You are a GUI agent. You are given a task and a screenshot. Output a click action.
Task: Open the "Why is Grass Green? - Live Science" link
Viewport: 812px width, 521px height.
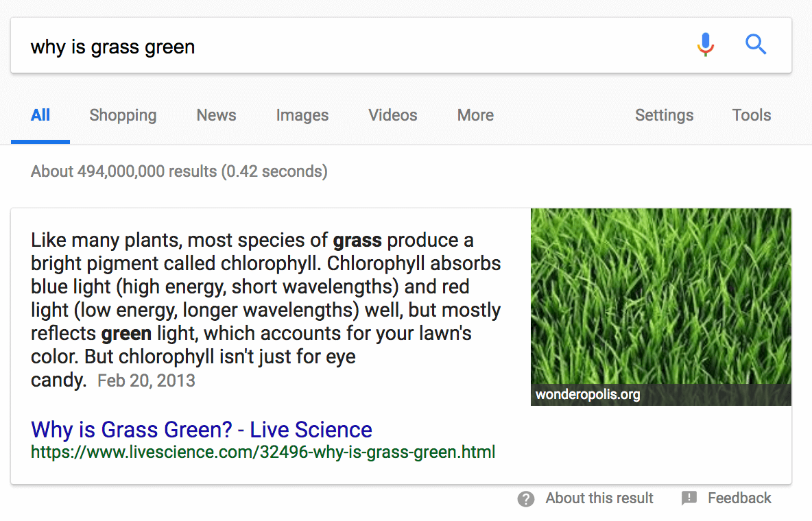(x=202, y=430)
